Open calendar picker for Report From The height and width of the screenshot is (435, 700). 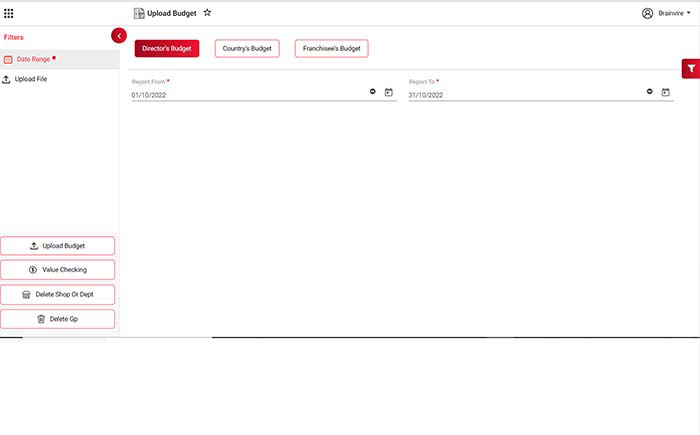click(x=388, y=92)
